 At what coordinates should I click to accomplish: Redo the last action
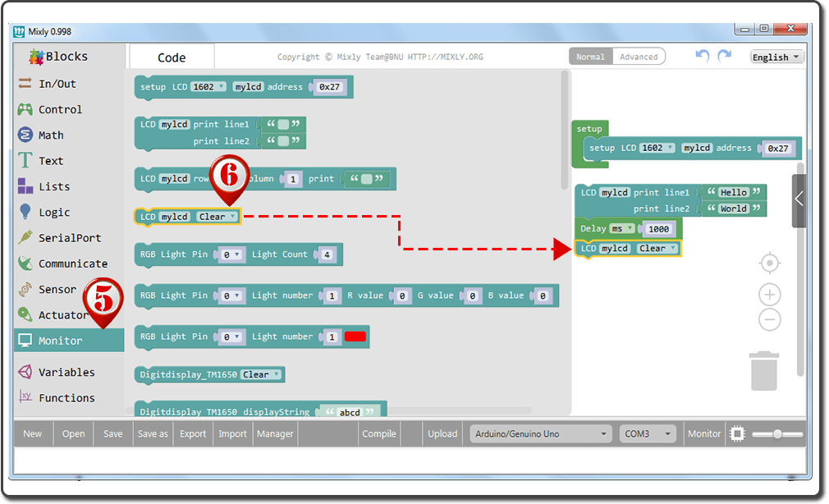724,56
